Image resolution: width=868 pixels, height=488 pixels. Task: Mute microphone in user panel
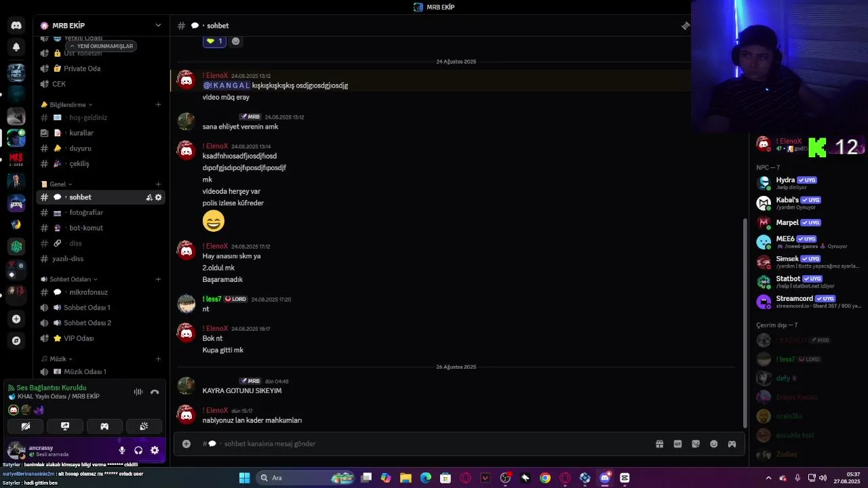tap(122, 450)
